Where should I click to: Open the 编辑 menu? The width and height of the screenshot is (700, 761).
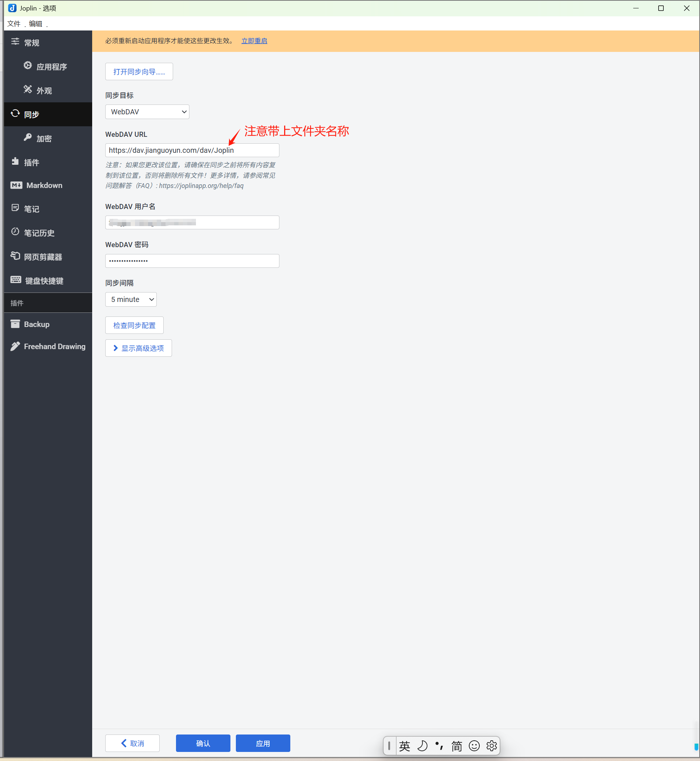click(x=36, y=24)
